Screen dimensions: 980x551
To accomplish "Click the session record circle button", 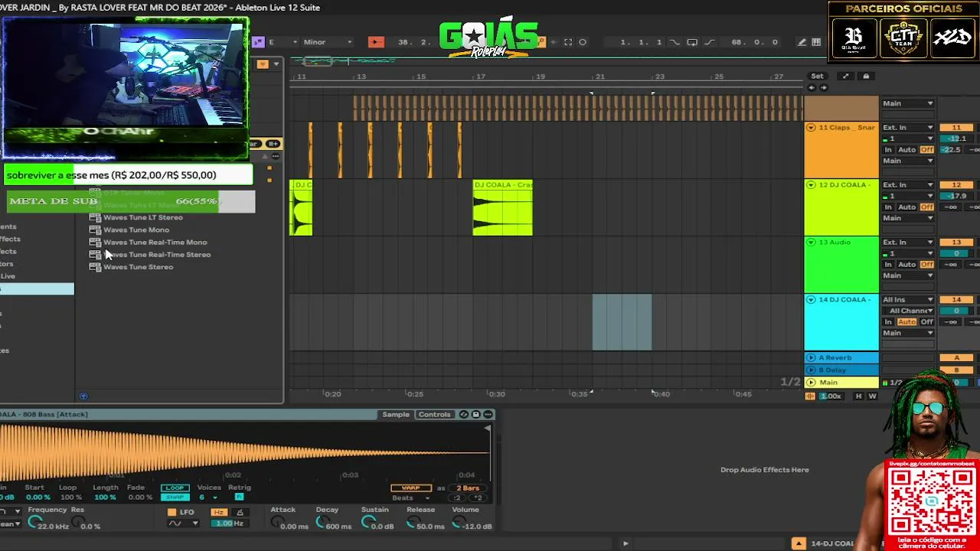I will [x=583, y=42].
